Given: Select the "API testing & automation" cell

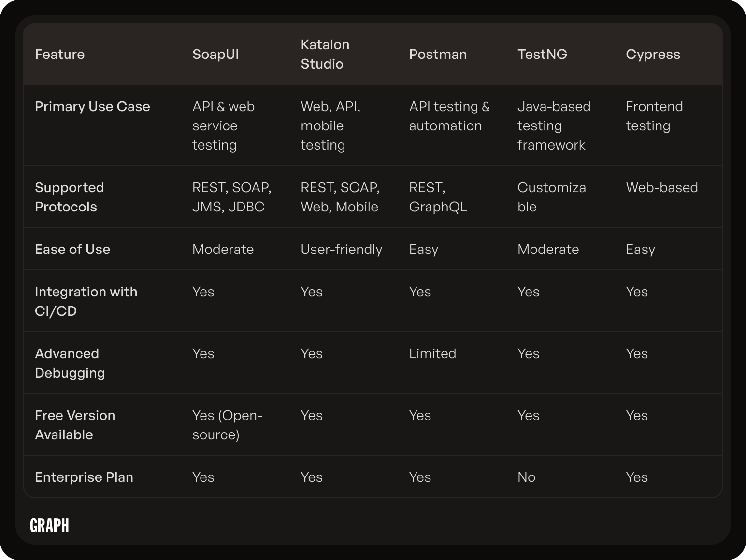Looking at the screenshot, I should click(x=449, y=116).
